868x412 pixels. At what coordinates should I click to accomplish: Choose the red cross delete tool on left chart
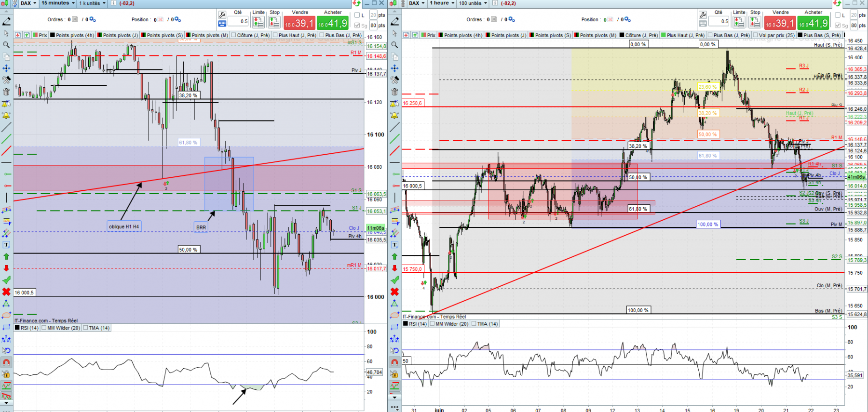point(6,292)
